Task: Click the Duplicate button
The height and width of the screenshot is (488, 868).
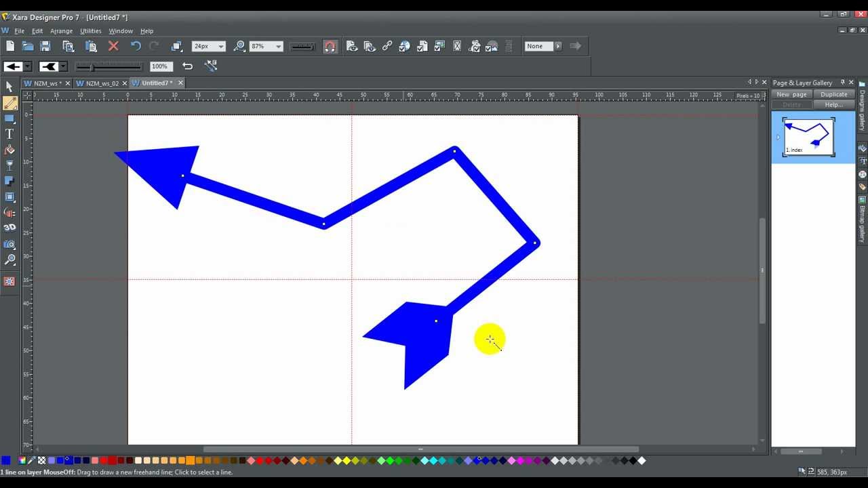Action: point(833,95)
